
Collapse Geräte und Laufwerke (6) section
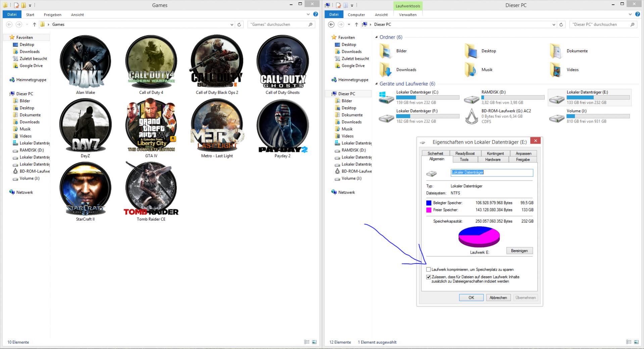pyautogui.click(x=377, y=84)
